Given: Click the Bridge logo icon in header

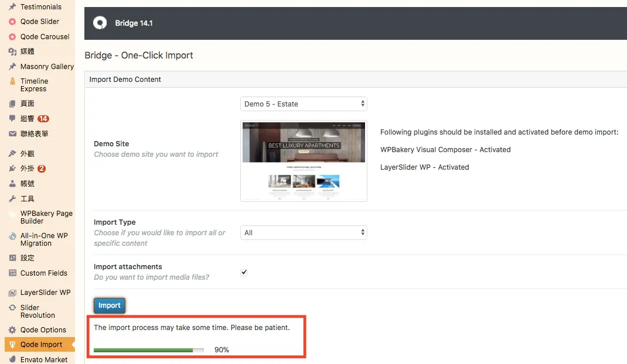Looking at the screenshot, I should tap(100, 23).
